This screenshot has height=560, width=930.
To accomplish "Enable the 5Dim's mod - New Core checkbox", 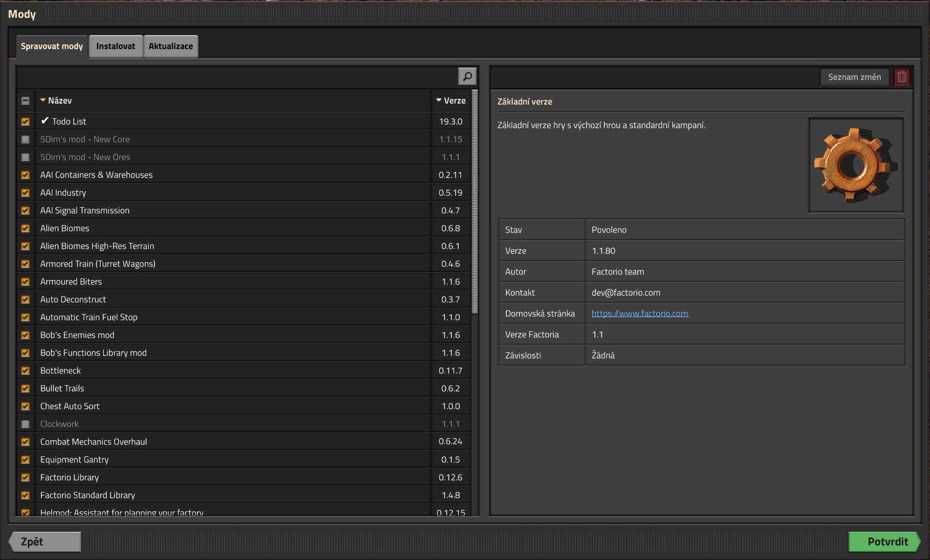I will point(25,139).
